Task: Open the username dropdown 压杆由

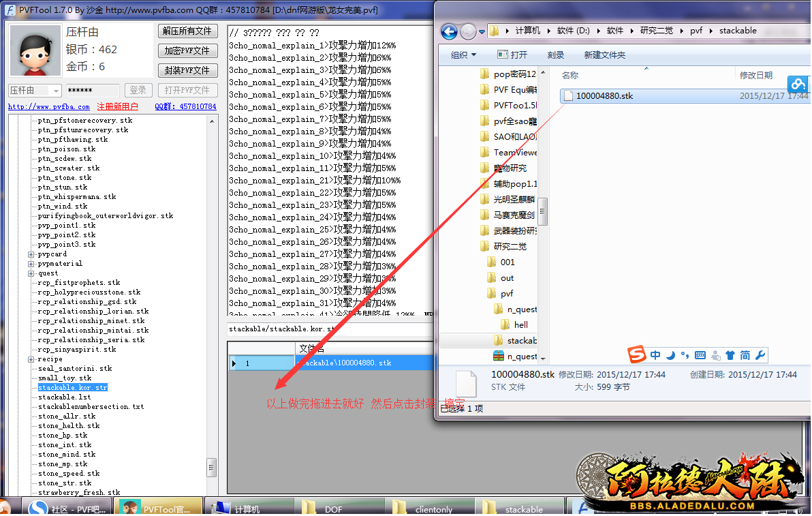Action: click(x=56, y=91)
